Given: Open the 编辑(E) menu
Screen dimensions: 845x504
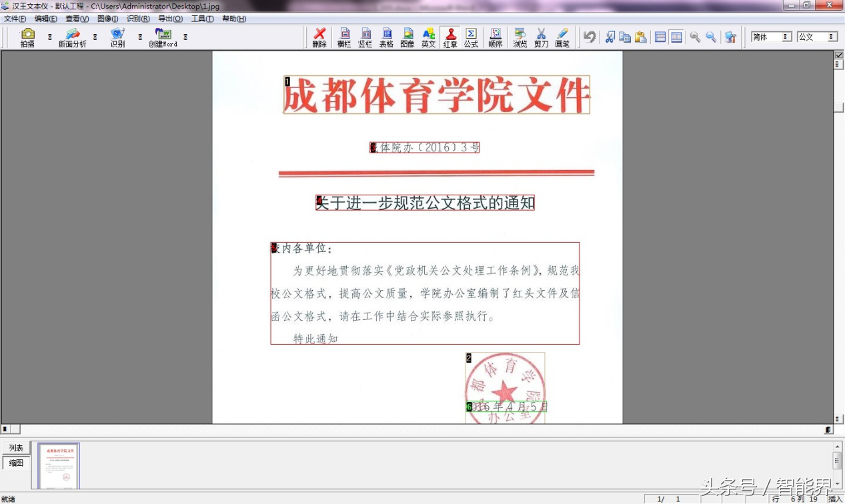Looking at the screenshot, I should (46, 19).
